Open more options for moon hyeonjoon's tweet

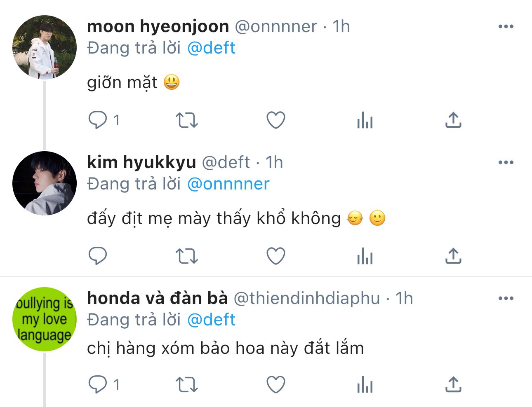506,26
